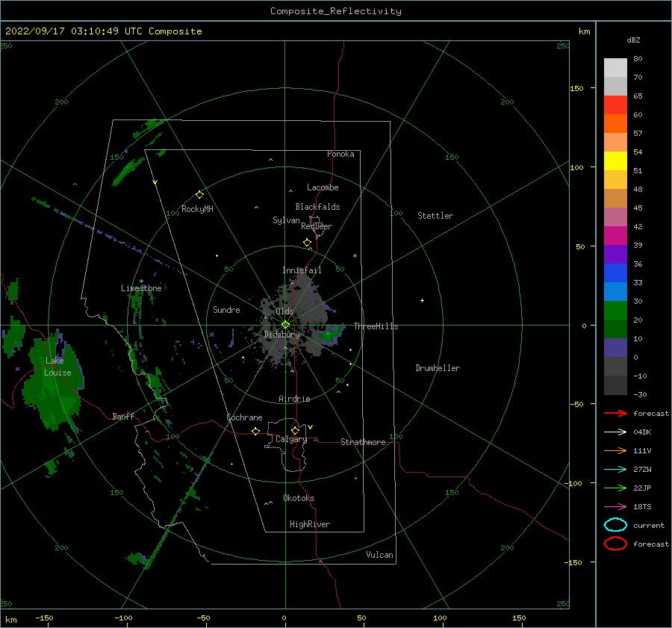Click the Vulcan label
Screen dimensions: 672x628
[x=380, y=555]
